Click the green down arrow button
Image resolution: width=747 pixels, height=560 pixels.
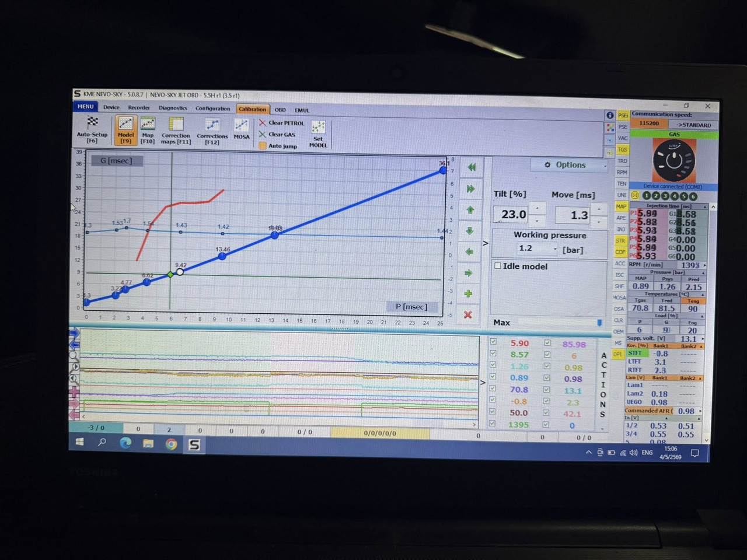[470, 230]
